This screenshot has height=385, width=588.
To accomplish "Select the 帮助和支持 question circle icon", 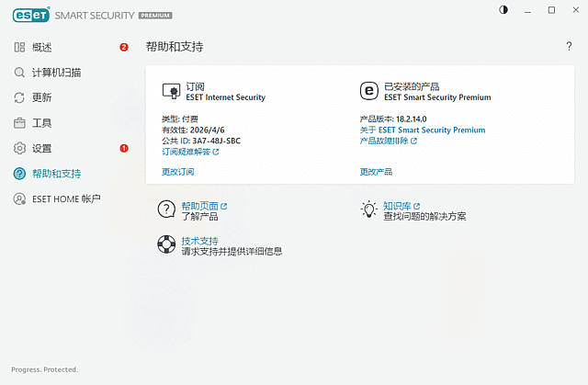I will [x=19, y=174].
